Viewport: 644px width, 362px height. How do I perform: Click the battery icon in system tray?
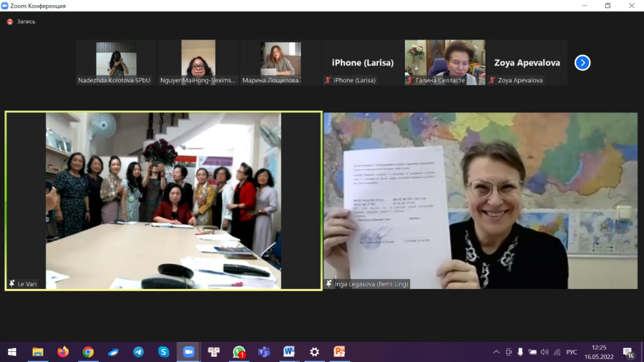point(532,352)
